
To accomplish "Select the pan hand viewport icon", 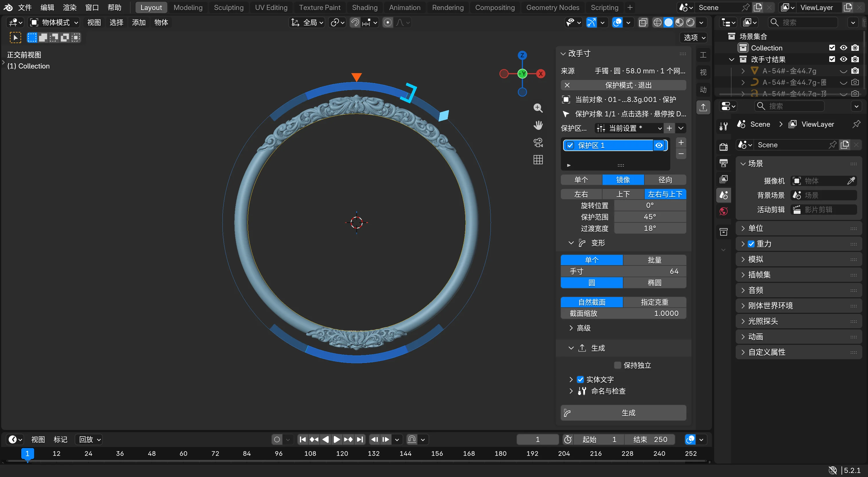I will pos(538,125).
